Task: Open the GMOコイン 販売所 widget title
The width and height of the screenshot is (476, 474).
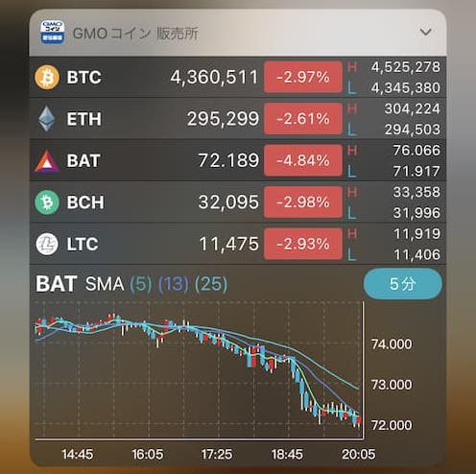Action: 135,34
